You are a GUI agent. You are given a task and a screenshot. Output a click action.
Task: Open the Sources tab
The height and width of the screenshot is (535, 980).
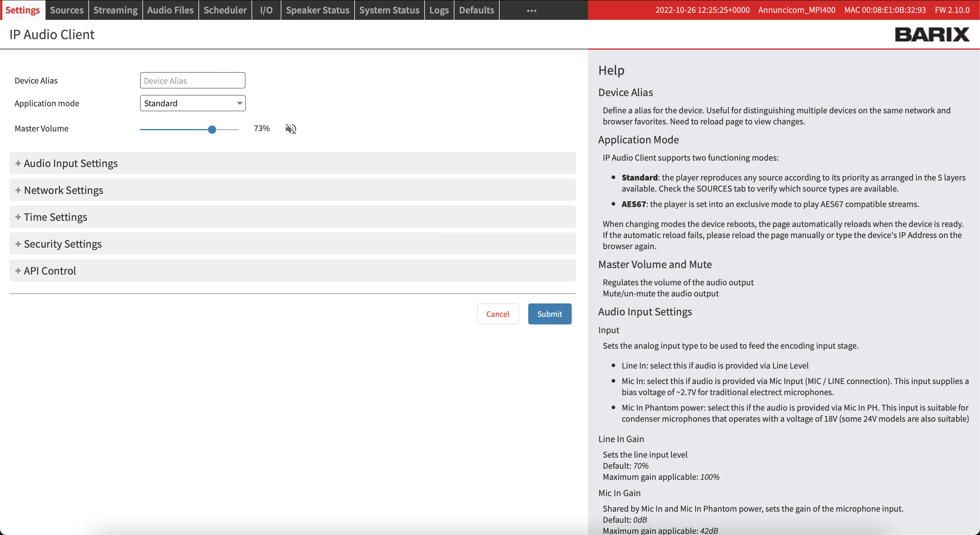pos(67,10)
